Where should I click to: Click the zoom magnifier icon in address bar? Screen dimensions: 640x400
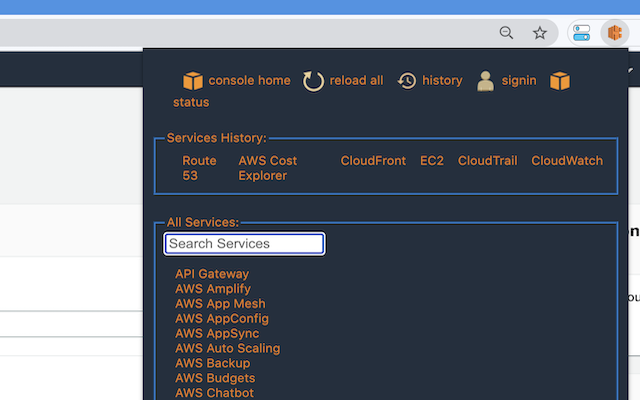pos(506,33)
